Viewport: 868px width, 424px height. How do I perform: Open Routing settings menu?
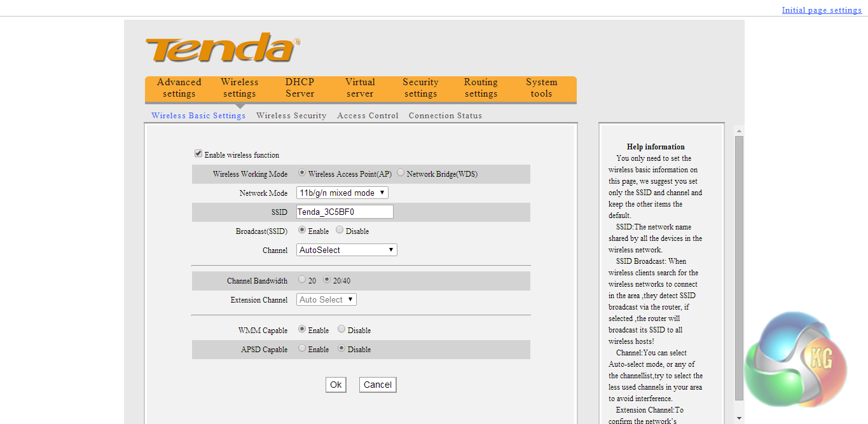click(481, 88)
